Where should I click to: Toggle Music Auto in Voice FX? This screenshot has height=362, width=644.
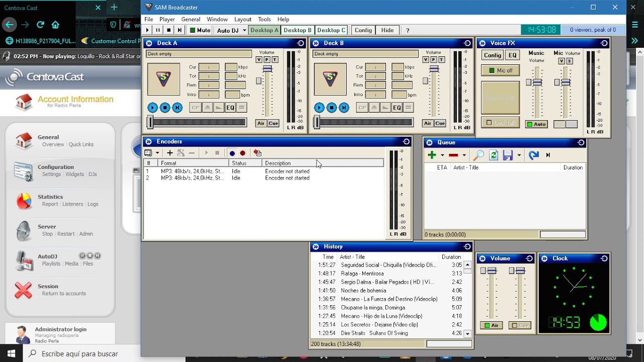click(536, 124)
